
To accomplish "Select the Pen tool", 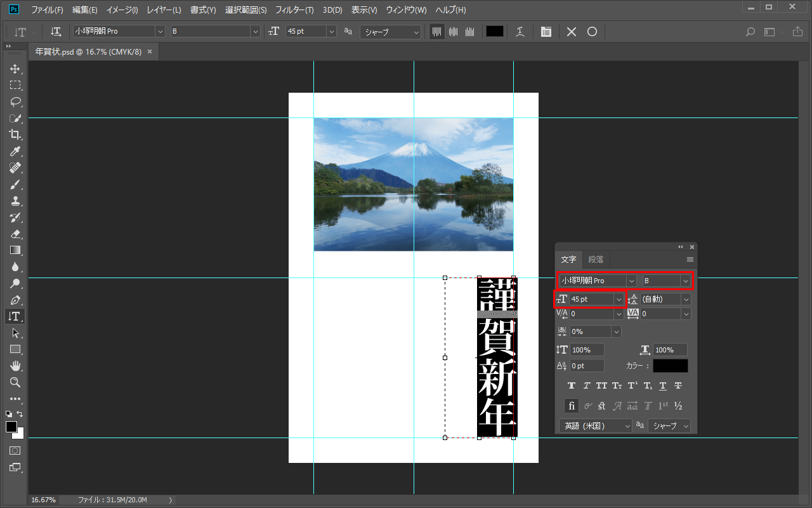I will (x=15, y=300).
